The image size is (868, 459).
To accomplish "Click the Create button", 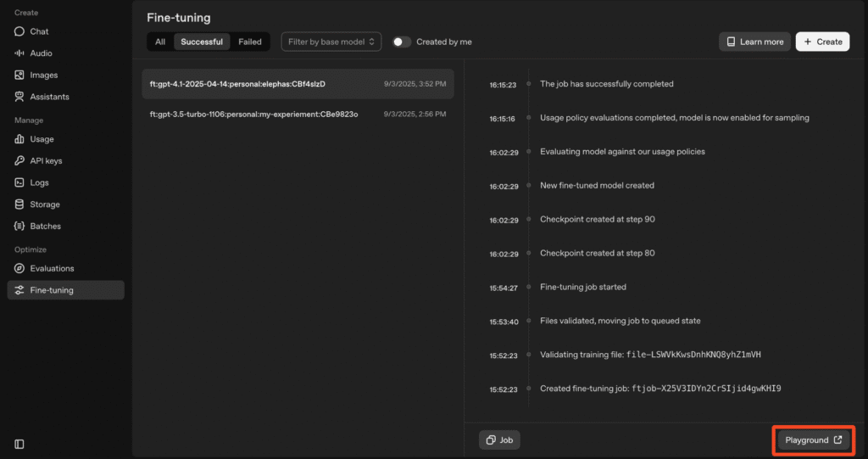I will (822, 42).
